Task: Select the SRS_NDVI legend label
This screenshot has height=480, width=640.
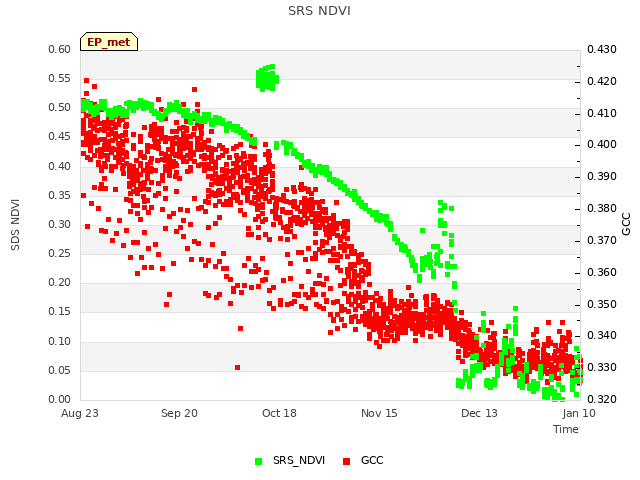Action: click(x=299, y=460)
